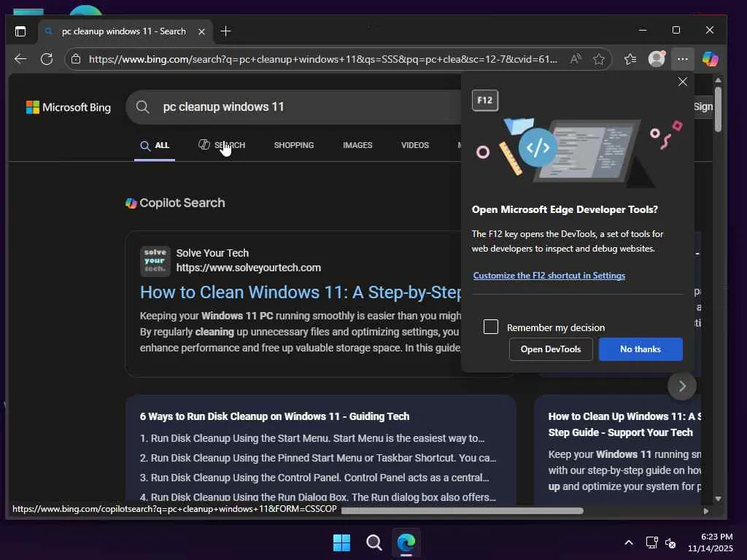View site information lock icon
This screenshot has width=747, height=560.
[76, 59]
